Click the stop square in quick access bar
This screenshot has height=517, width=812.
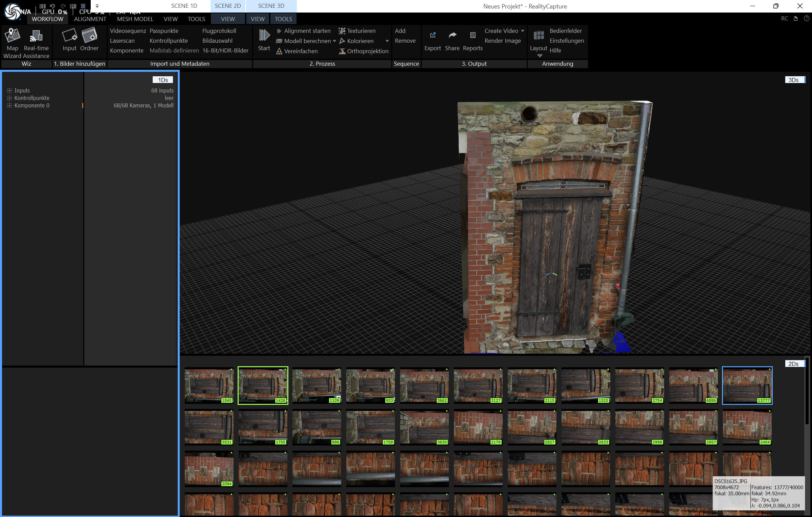pos(83,6)
